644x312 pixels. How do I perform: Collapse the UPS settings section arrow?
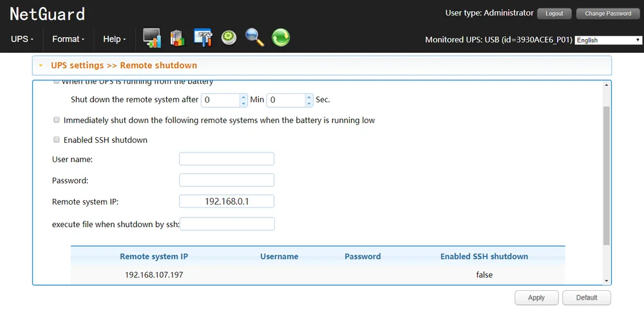(41, 66)
